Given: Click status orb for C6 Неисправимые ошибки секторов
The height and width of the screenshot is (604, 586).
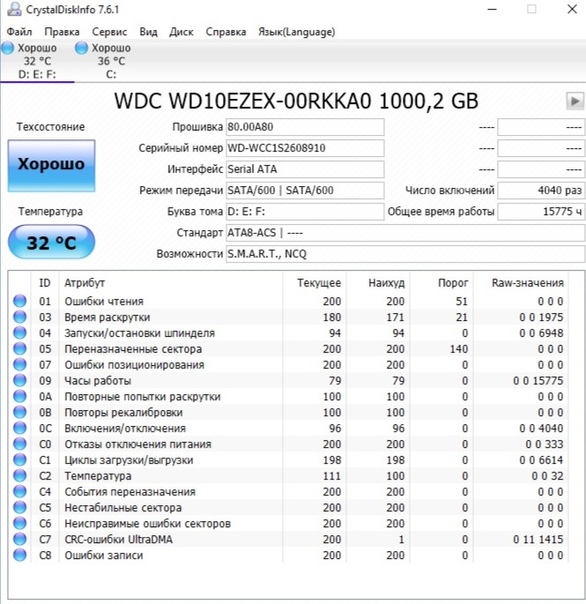Looking at the screenshot, I should pyautogui.click(x=20, y=523).
